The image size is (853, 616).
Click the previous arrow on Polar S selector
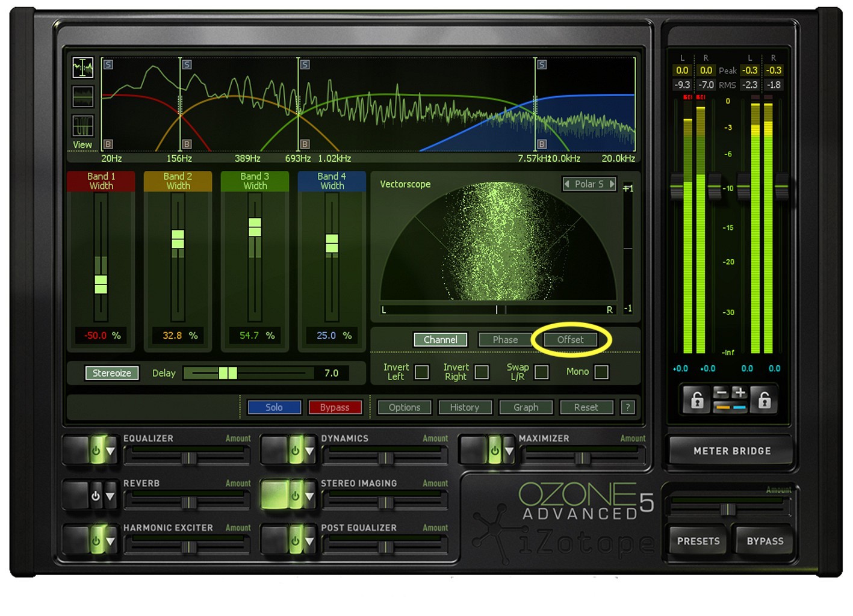point(567,184)
